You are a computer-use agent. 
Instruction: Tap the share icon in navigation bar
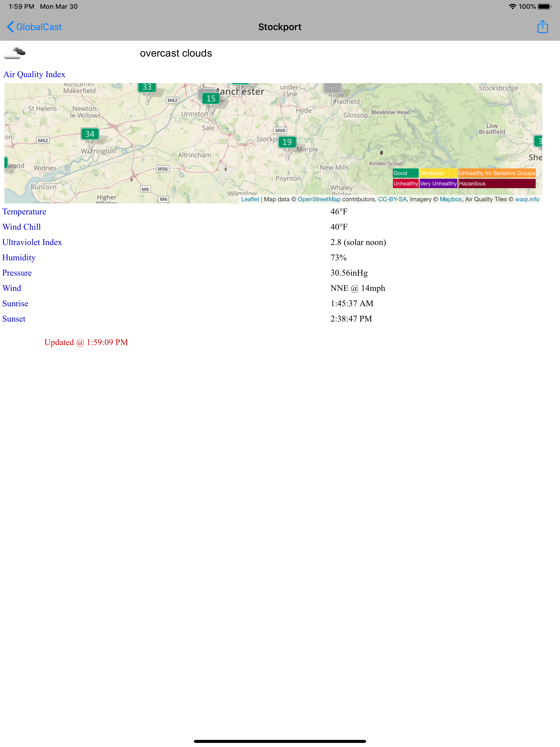tap(542, 27)
